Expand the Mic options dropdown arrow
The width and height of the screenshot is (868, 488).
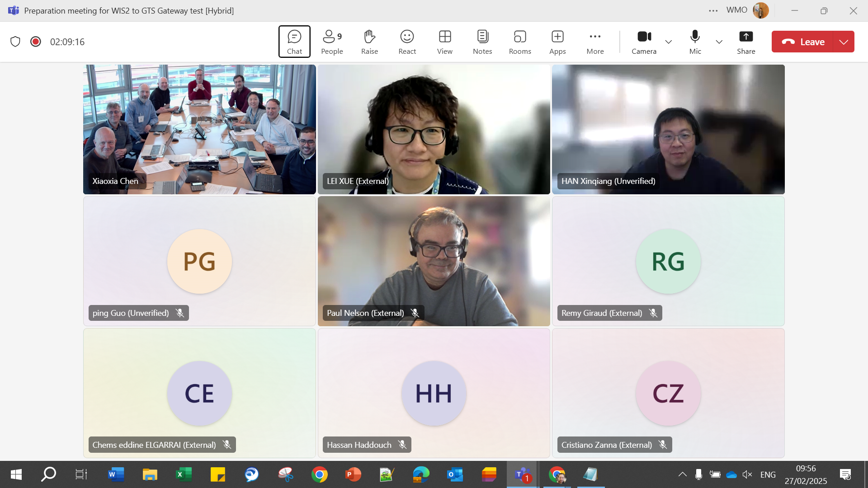(719, 42)
